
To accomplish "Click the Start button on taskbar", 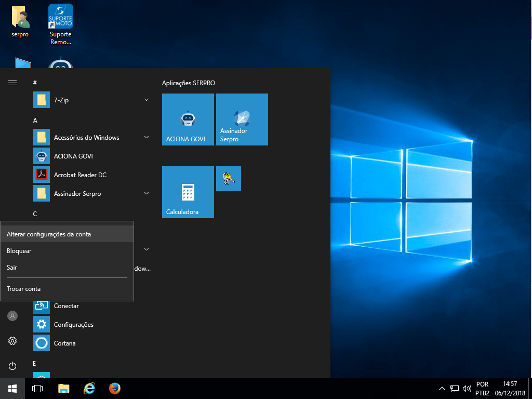I will (x=12, y=389).
